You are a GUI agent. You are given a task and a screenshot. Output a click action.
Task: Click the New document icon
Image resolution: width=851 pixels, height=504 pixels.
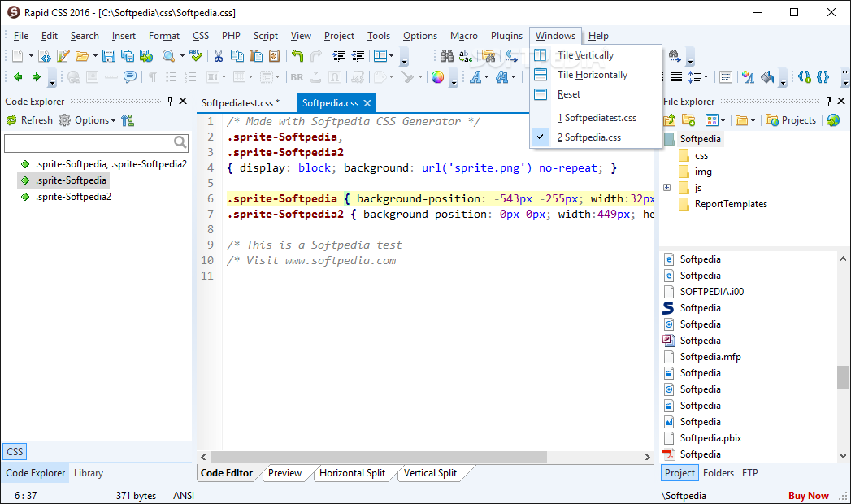click(x=18, y=56)
